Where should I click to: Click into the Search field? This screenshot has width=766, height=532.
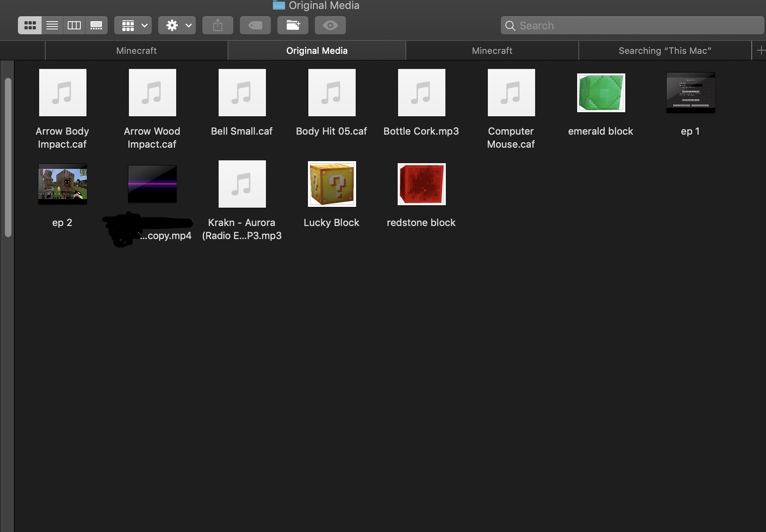[x=632, y=25]
